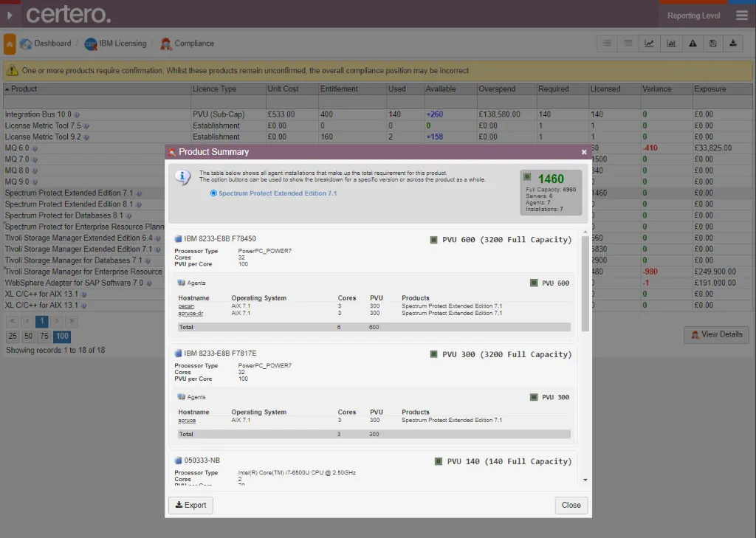Click the list view toolbar icon
This screenshot has height=538, width=756.
pyautogui.click(x=608, y=44)
